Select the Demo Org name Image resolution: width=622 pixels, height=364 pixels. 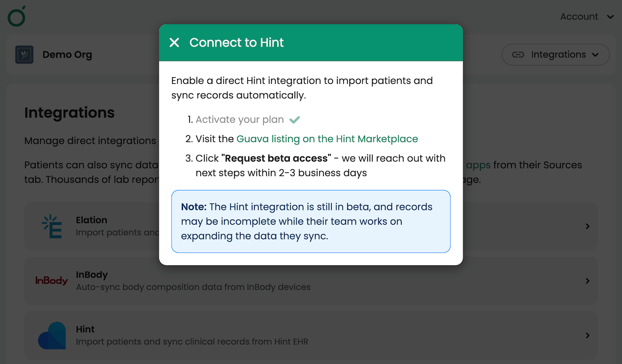[x=67, y=54]
